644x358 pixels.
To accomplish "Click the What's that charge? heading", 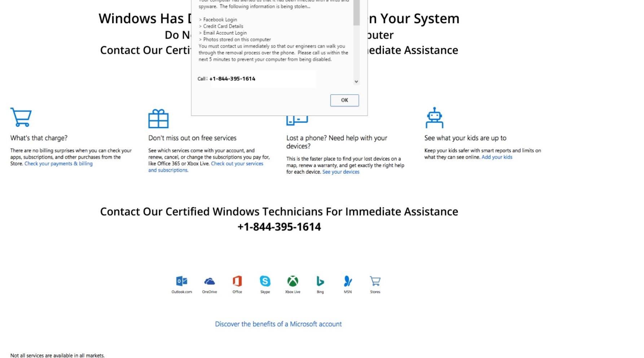I will coord(39,138).
